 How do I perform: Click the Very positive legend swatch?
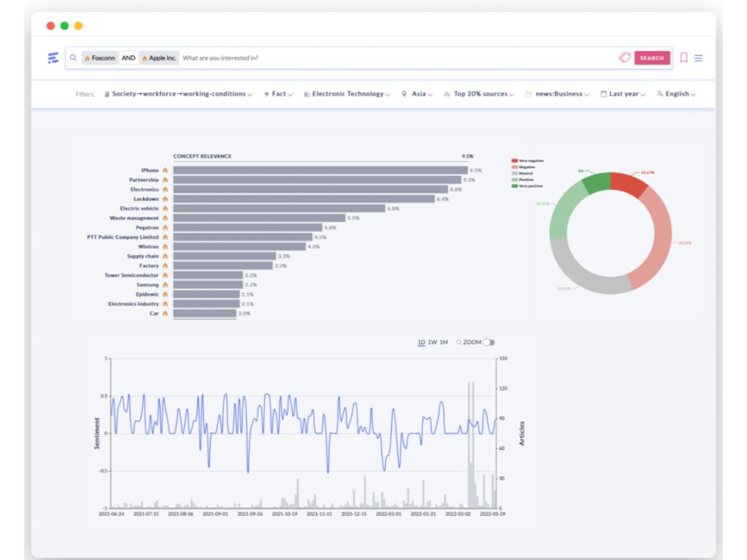pyautogui.click(x=514, y=185)
